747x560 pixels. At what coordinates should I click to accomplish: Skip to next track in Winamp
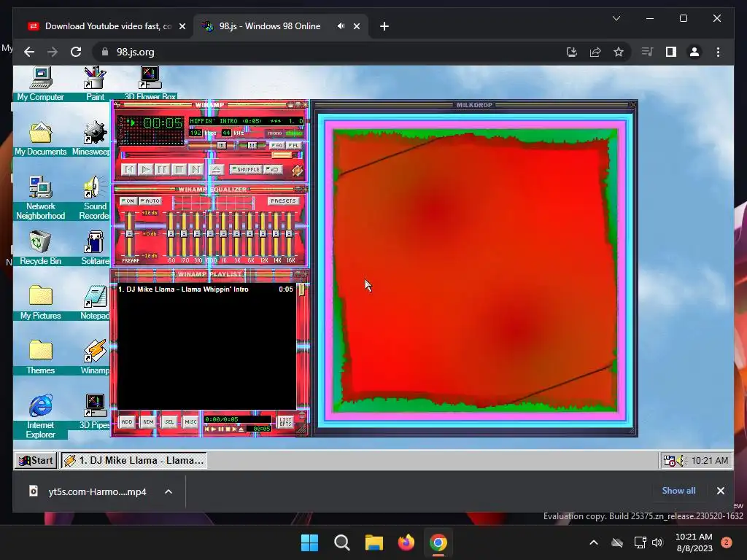pos(196,169)
